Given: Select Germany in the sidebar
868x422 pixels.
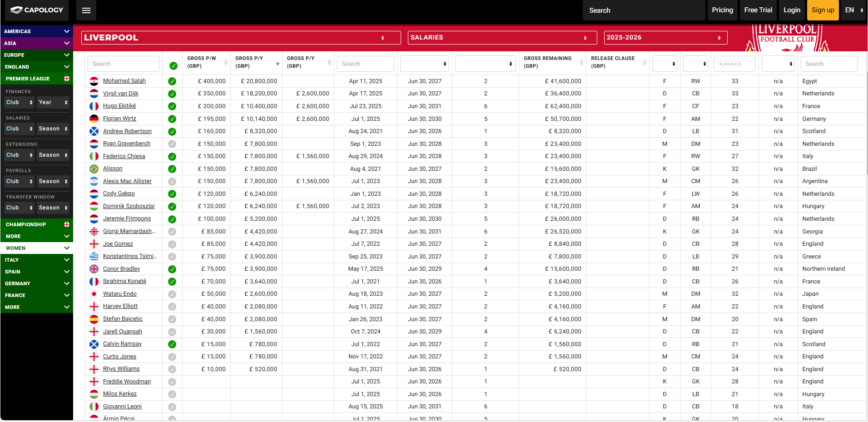Looking at the screenshot, I should tap(37, 283).
